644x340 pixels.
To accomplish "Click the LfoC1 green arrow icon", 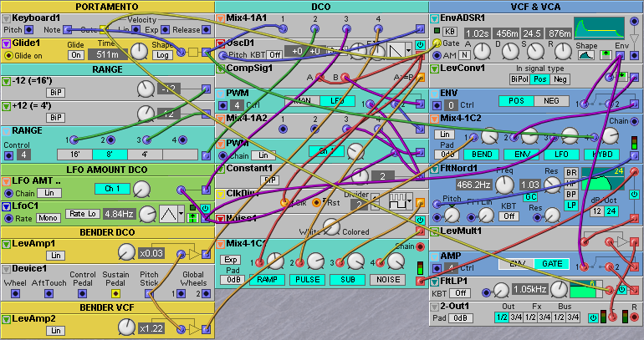I will pyautogui.click(x=192, y=217).
